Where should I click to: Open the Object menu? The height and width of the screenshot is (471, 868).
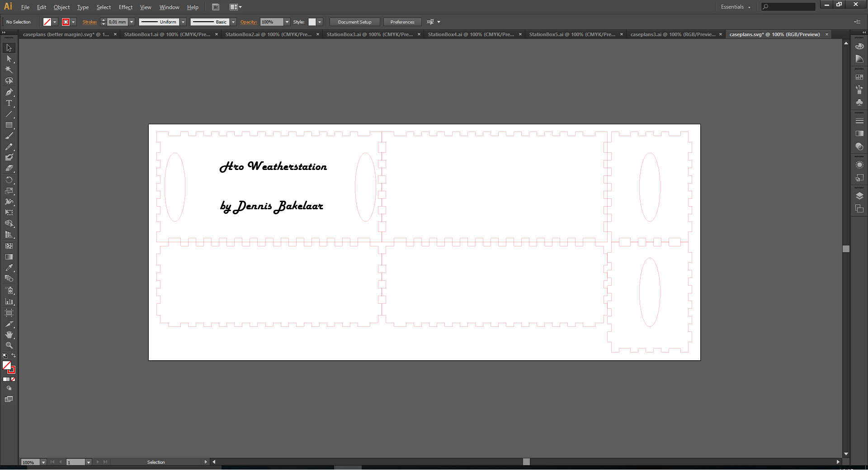pyautogui.click(x=61, y=7)
